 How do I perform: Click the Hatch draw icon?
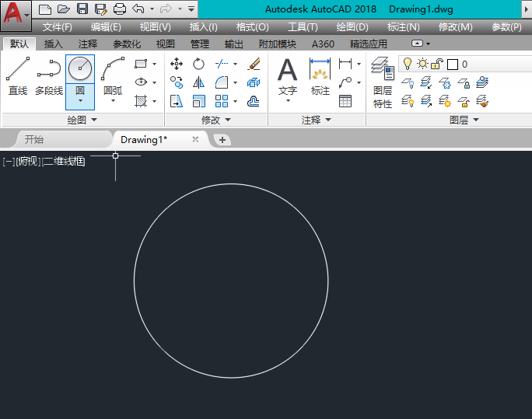coord(141,101)
